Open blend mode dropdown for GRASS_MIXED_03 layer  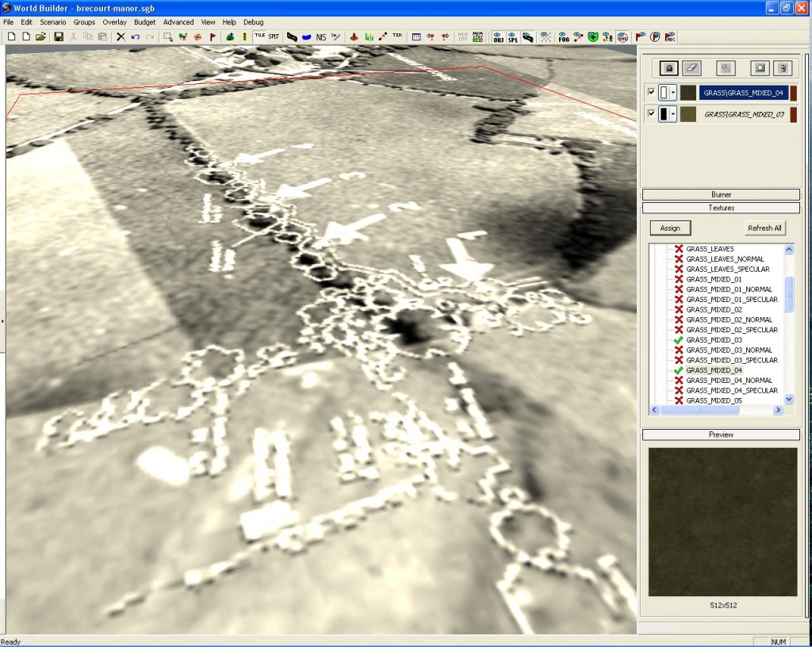tap(673, 115)
